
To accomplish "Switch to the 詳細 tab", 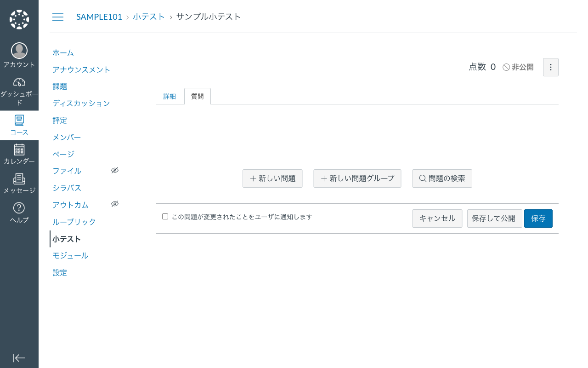I will point(170,96).
